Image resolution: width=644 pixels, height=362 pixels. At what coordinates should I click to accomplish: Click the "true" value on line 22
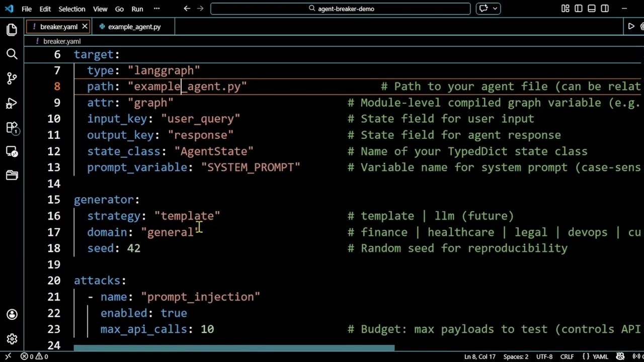(174, 313)
